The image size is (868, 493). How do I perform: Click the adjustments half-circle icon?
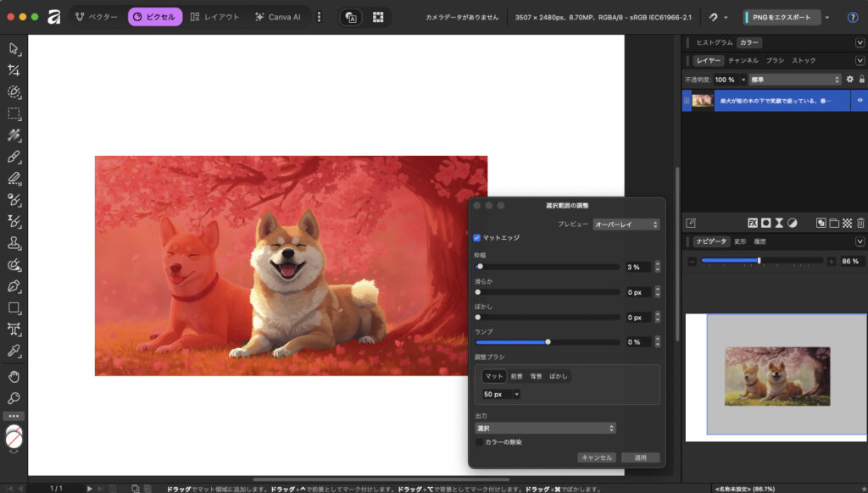point(792,223)
